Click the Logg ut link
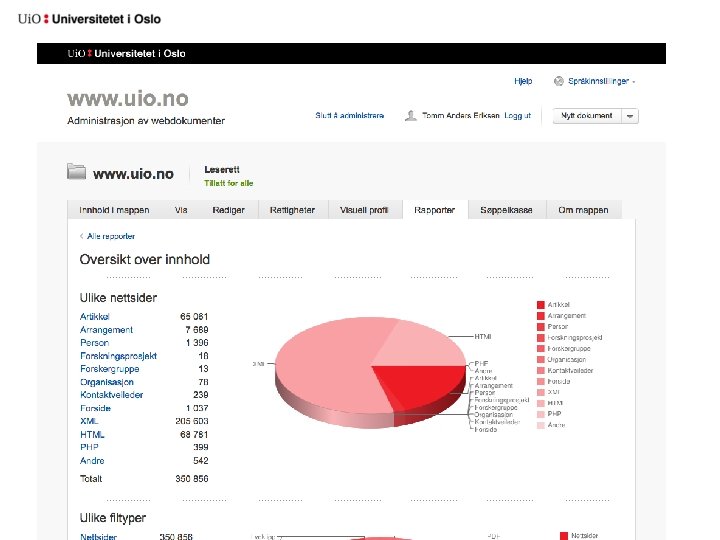 pos(518,116)
